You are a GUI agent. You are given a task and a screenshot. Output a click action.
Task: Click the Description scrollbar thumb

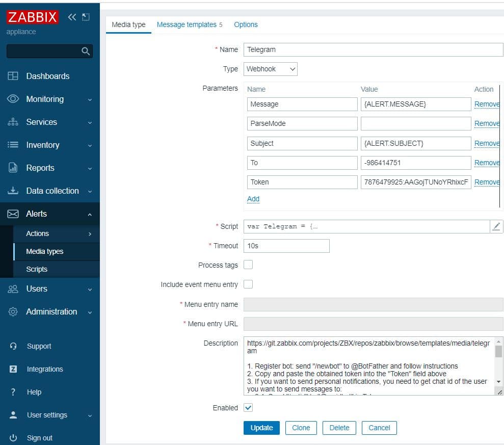(498, 351)
